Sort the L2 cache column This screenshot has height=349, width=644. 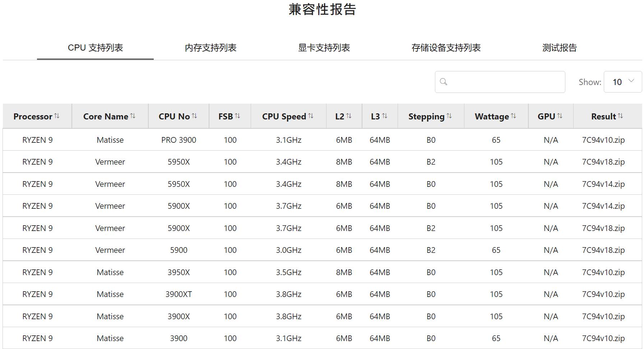[x=343, y=116]
